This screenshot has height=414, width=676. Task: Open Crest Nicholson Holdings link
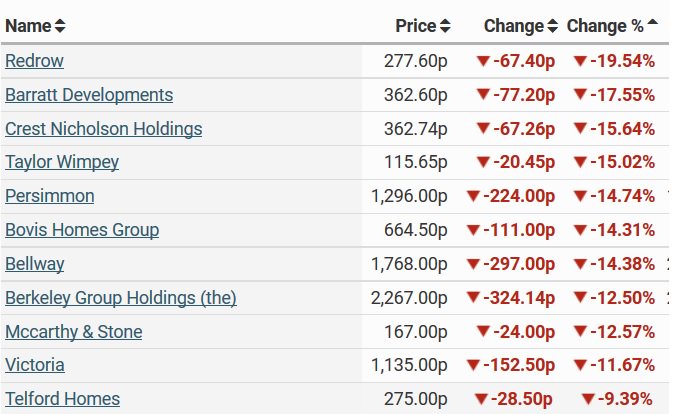103,129
